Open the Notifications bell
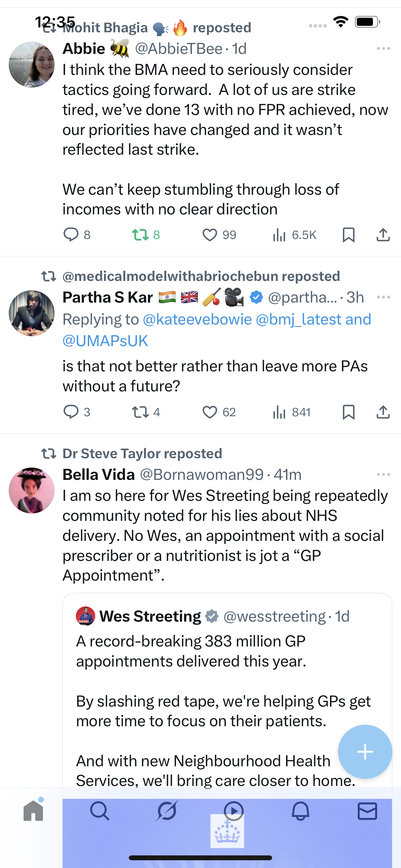This screenshot has height=868, width=401. coord(300,811)
